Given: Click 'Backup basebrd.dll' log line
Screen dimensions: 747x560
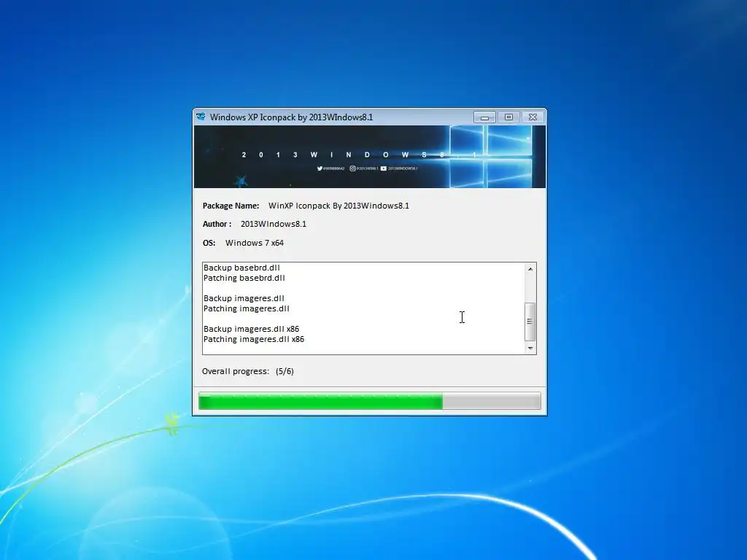Looking at the screenshot, I should tap(241, 268).
